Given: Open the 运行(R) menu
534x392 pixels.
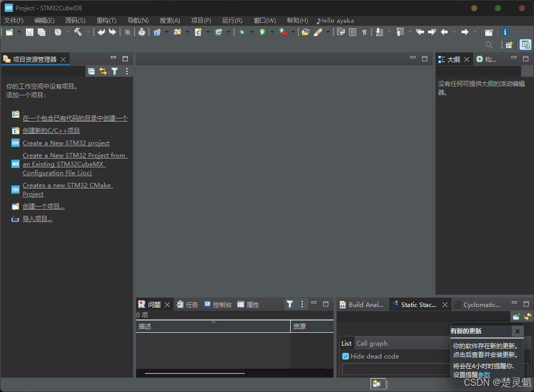Looking at the screenshot, I should (232, 21).
